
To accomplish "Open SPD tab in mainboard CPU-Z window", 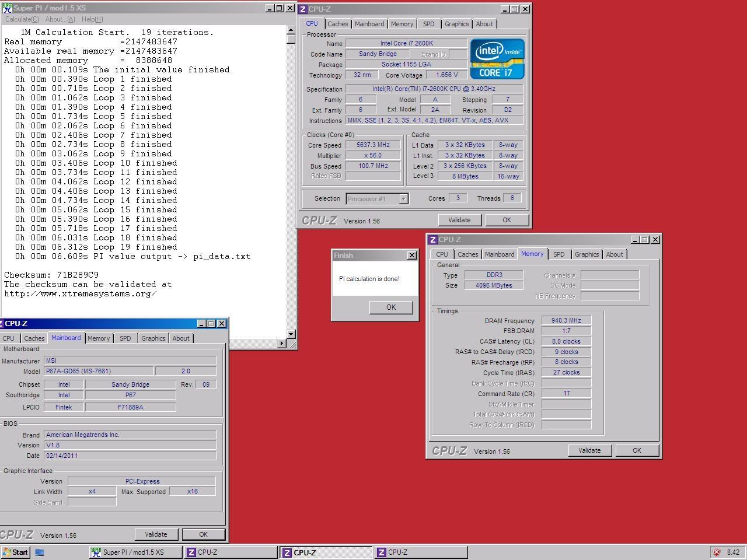I will (x=125, y=338).
